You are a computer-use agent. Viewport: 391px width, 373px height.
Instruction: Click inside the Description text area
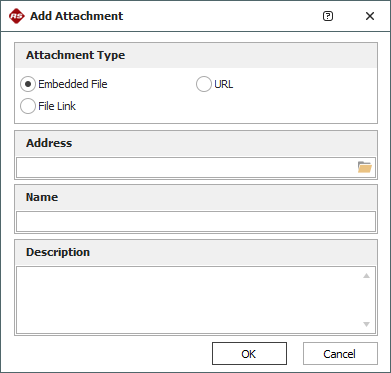click(x=188, y=300)
